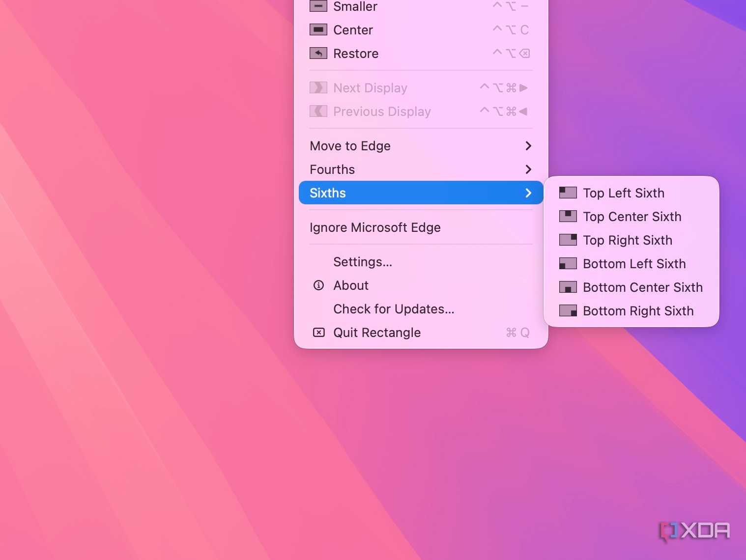Viewport: 746px width, 560px height.
Task: Click the Quit shortcut ⌘Q text
Action: [518, 333]
